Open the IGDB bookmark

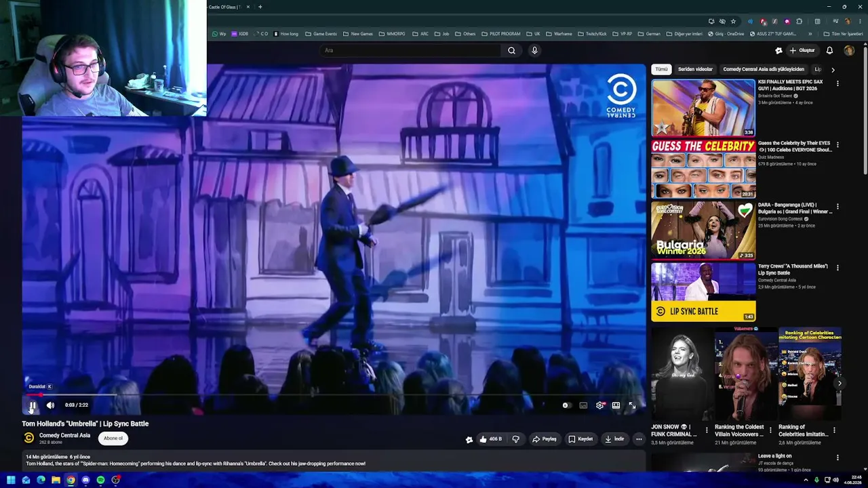click(240, 34)
